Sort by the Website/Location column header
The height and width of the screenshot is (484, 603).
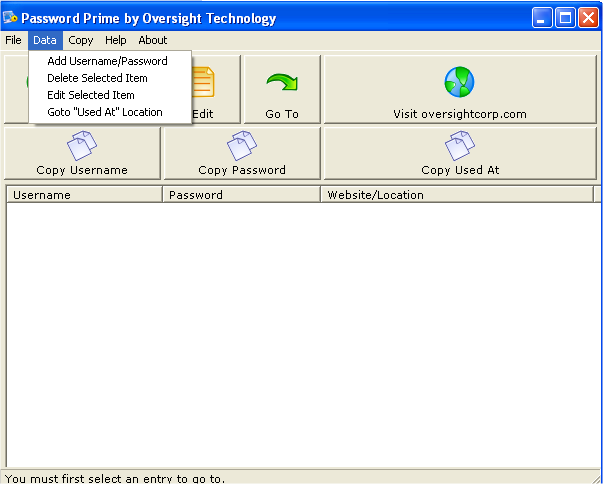457,195
